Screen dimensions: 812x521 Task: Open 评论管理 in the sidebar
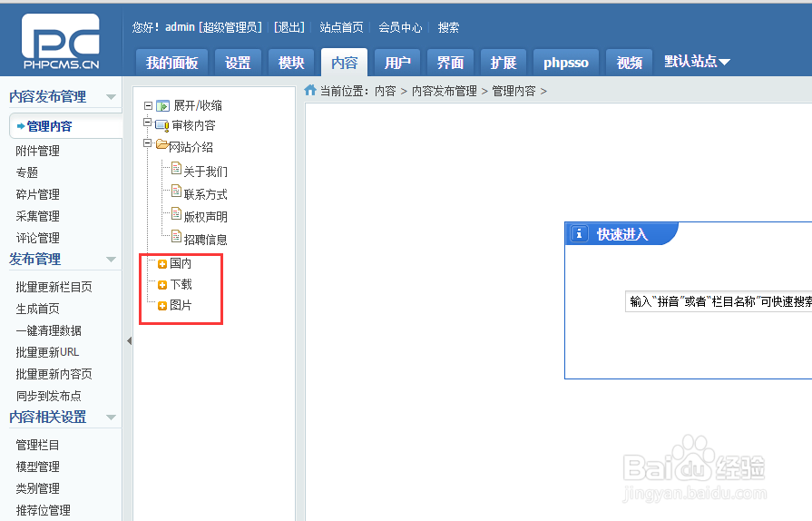coord(38,238)
